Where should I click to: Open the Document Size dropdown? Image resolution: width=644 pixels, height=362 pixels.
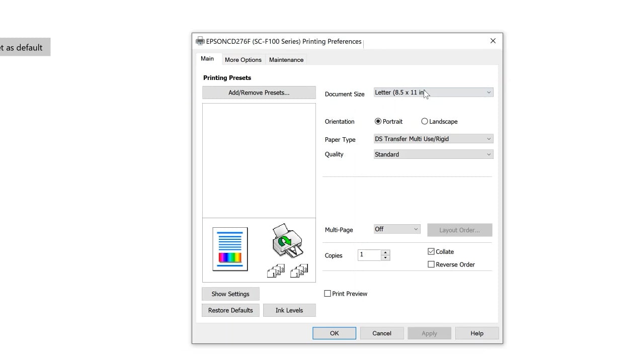coord(433,93)
